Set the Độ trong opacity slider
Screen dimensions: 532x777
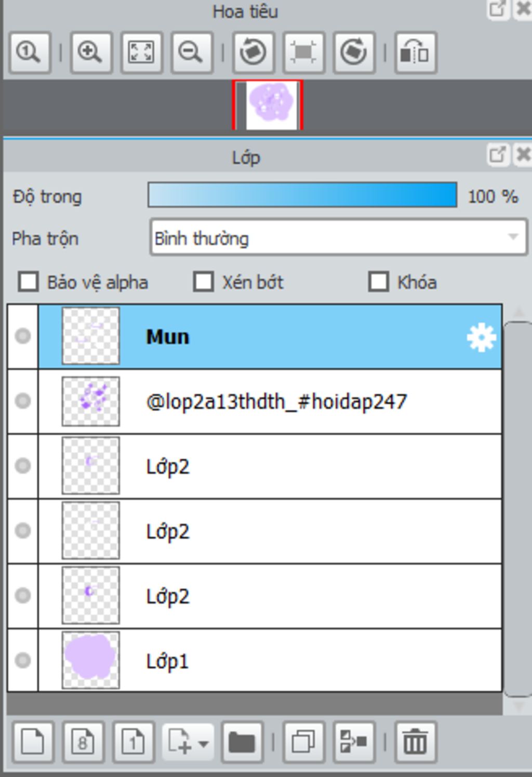coord(302,195)
